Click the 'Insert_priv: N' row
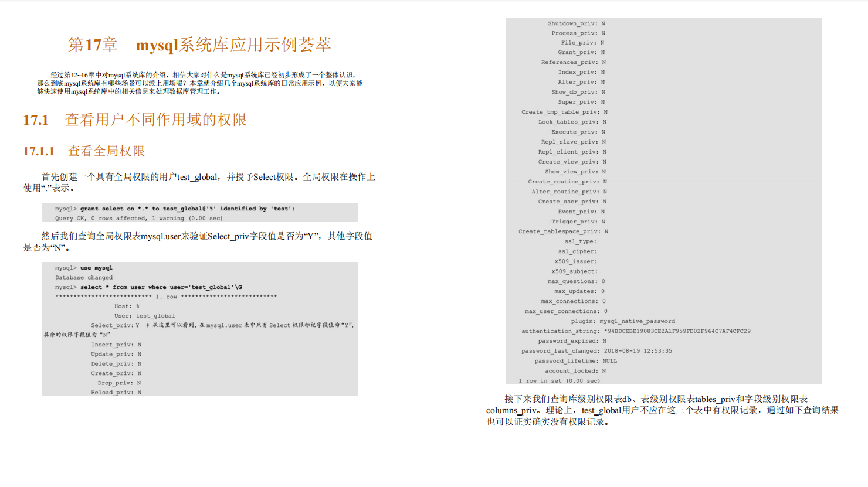Screen dimensions: 868x487 (x=116, y=345)
